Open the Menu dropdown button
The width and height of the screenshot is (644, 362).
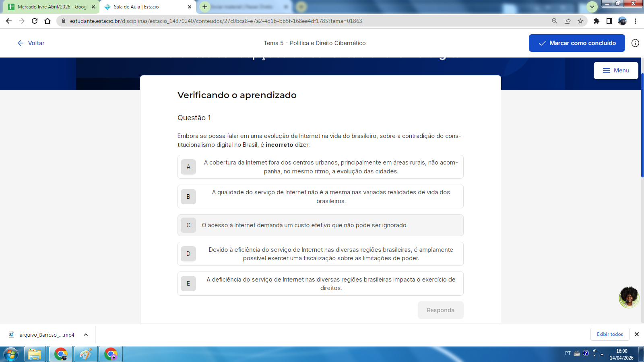pyautogui.click(x=615, y=70)
